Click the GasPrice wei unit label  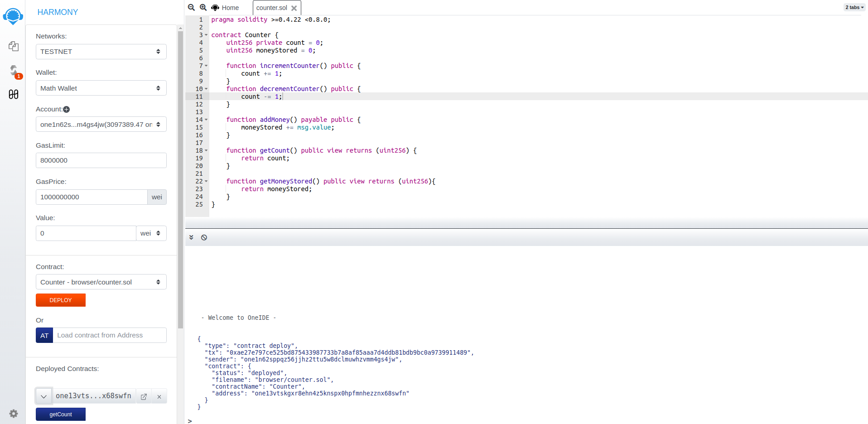[157, 197]
